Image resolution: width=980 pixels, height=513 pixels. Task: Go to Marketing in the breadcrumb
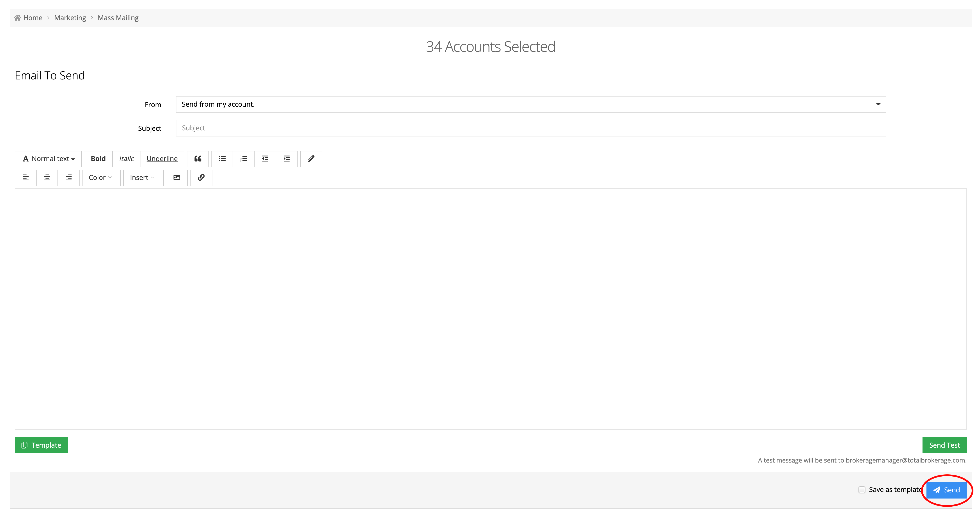pos(70,18)
